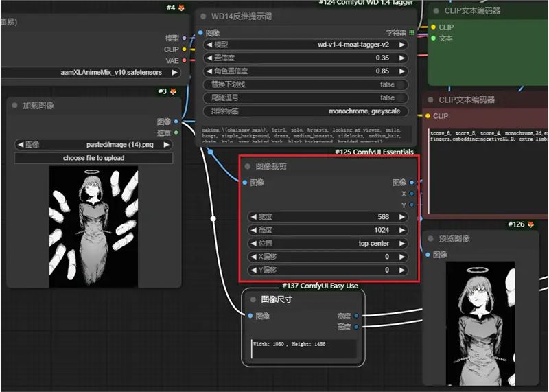Click the yellow CLIP port on green encoder node
This screenshot has width=549, height=392.
point(434,27)
